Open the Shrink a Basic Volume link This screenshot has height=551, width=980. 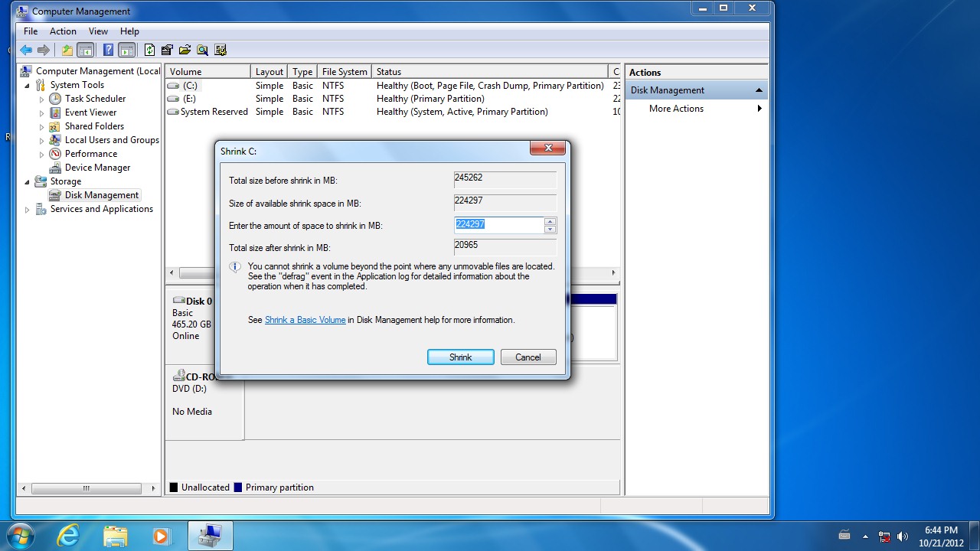pyautogui.click(x=305, y=320)
